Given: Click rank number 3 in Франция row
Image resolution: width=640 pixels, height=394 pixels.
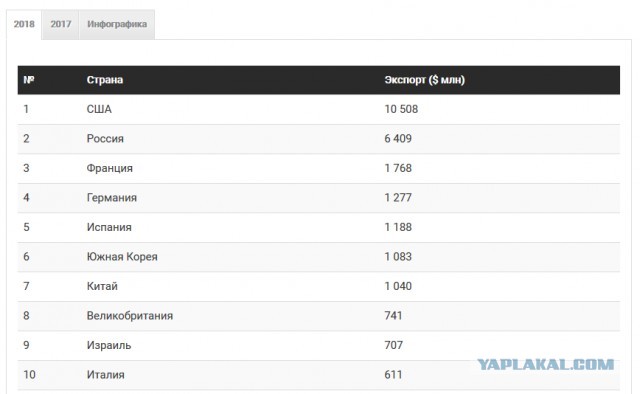Looking at the screenshot, I should (26, 168).
